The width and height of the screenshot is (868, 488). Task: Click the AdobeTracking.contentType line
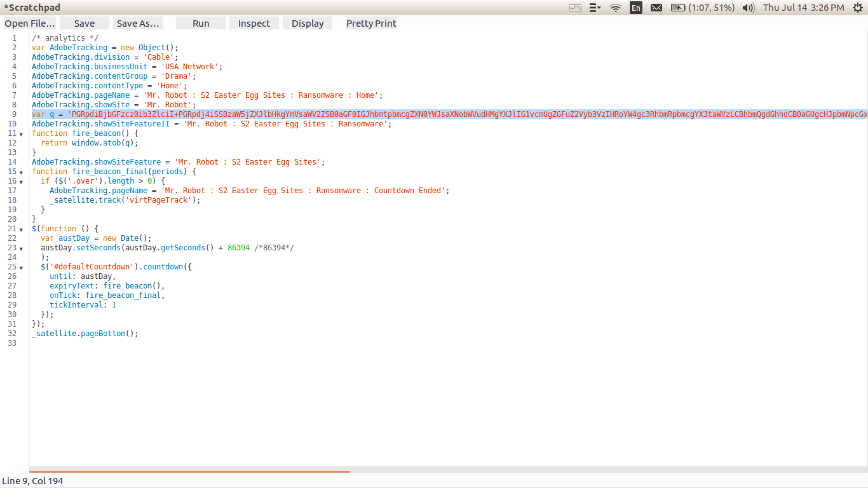[110, 86]
